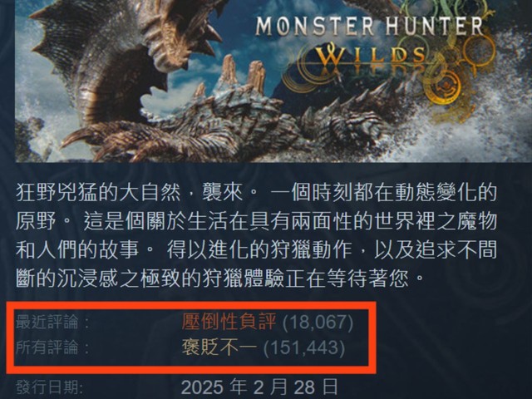Click description line starting 原野。這是個關於
The height and width of the screenshot is (399, 532).
tap(256, 221)
